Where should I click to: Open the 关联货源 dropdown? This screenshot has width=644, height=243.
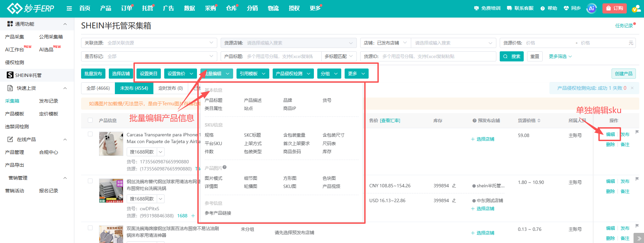[149, 43]
